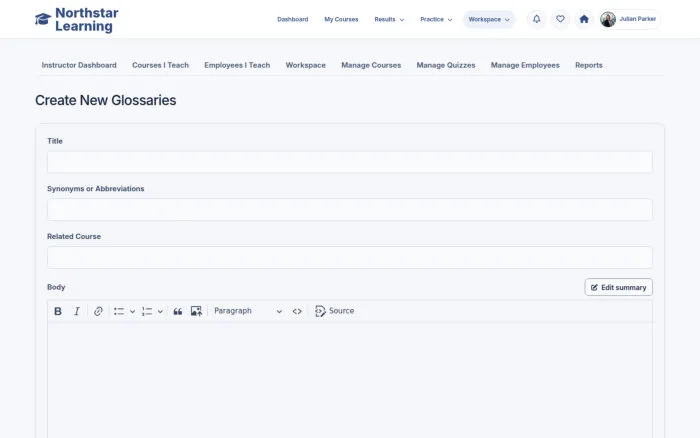Image resolution: width=700 pixels, height=438 pixels.
Task: Insert a link in Body editor
Action: point(98,311)
